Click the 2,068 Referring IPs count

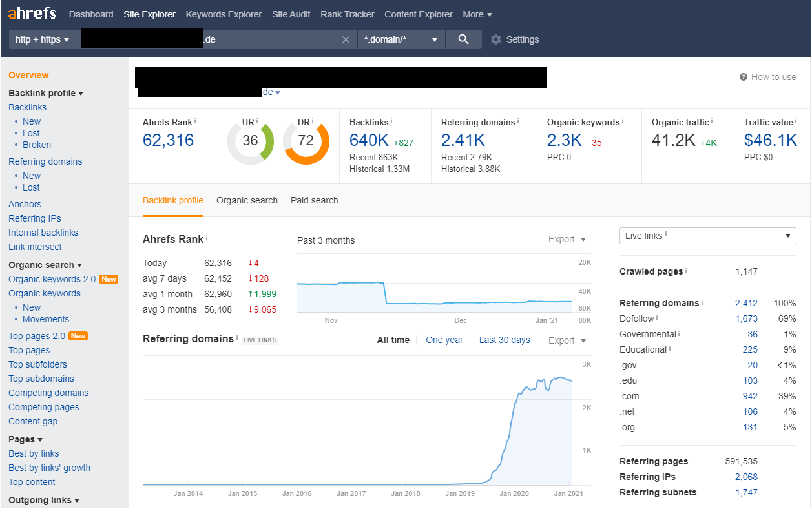(x=746, y=477)
